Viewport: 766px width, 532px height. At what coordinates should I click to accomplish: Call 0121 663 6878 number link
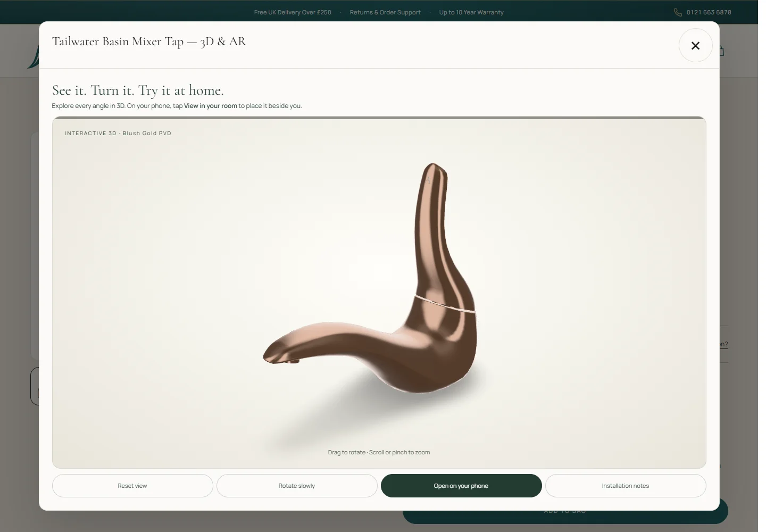709,12
